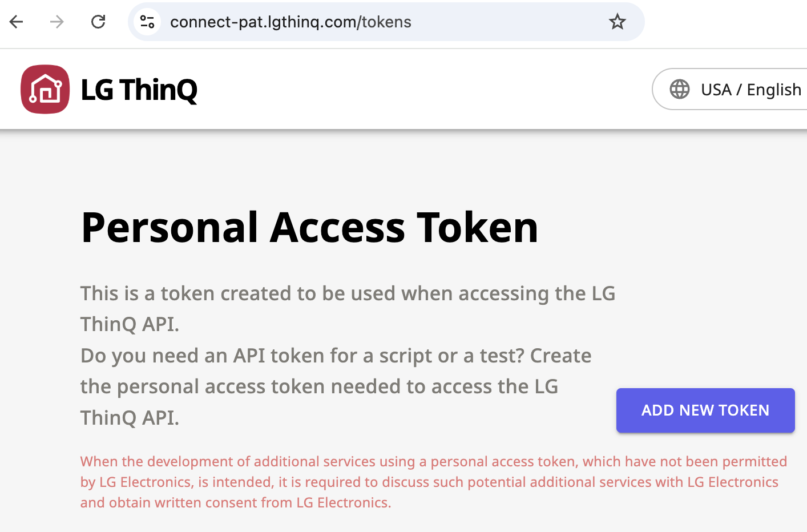807x532 pixels.
Task: Click the final gray 'ThinQ API.' line above the red notice
Action: (130, 418)
